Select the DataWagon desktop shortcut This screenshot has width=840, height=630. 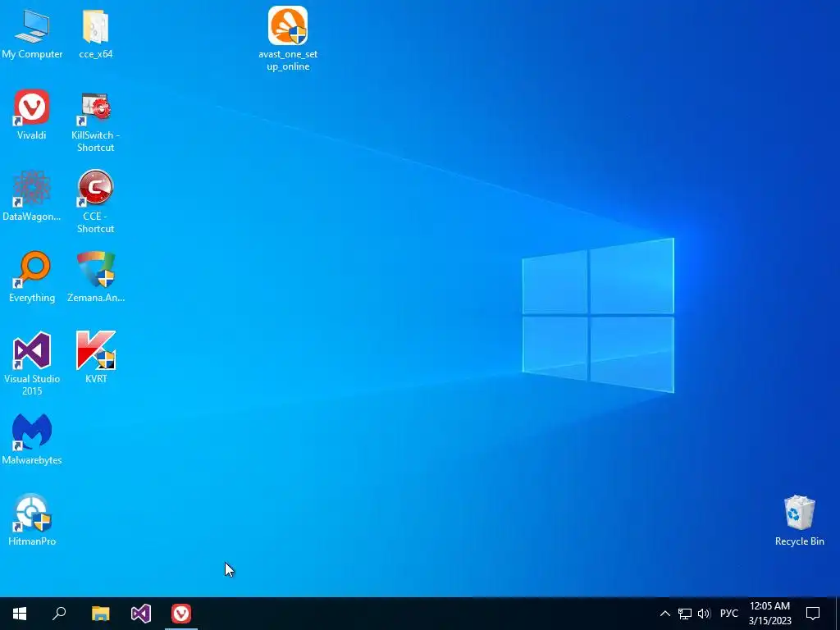coord(32,196)
